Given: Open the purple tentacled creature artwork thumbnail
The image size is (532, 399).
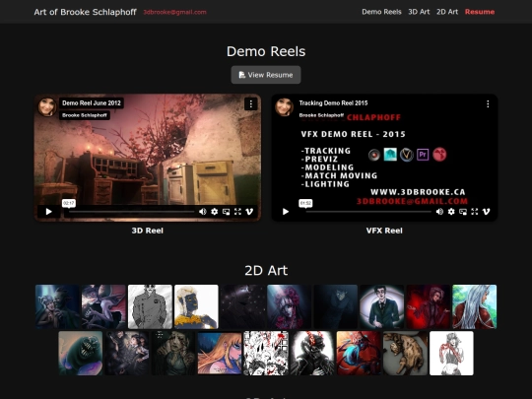Looking at the screenshot, I should pos(103,306).
